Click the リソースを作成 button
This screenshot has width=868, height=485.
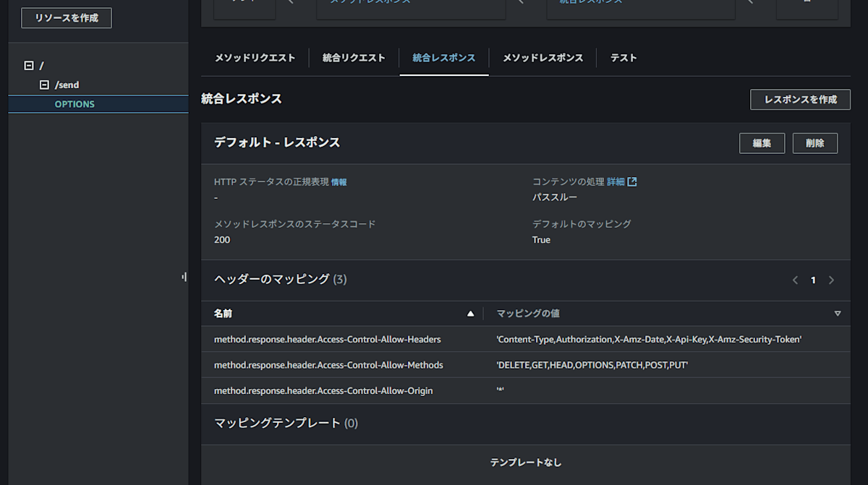66,17
